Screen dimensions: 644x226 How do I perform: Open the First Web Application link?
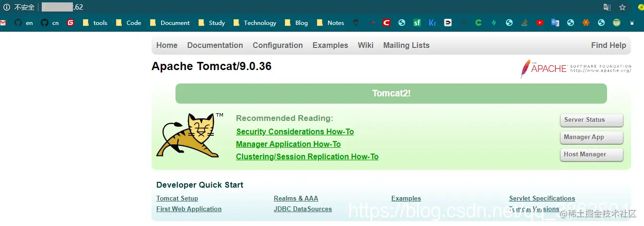pos(189,209)
